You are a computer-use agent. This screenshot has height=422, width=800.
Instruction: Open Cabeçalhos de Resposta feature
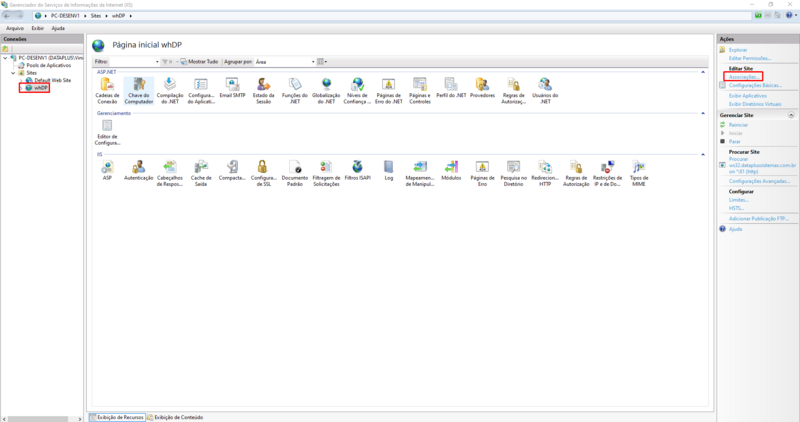click(170, 173)
